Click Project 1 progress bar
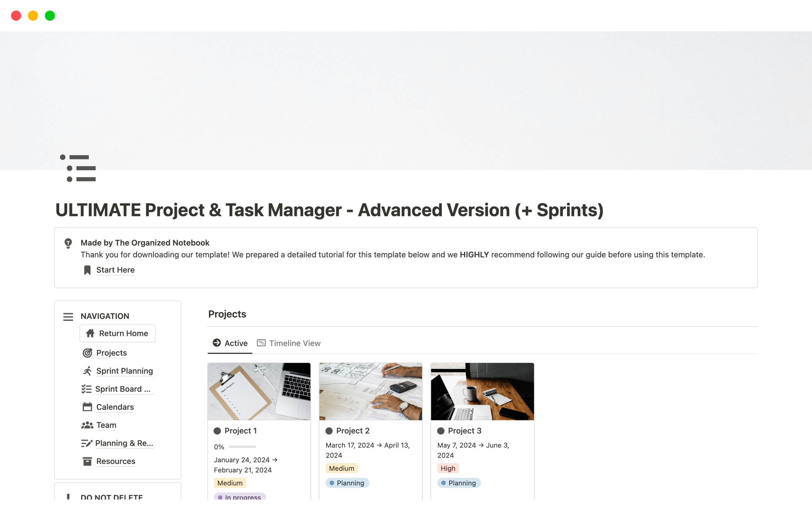 coord(242,447)
